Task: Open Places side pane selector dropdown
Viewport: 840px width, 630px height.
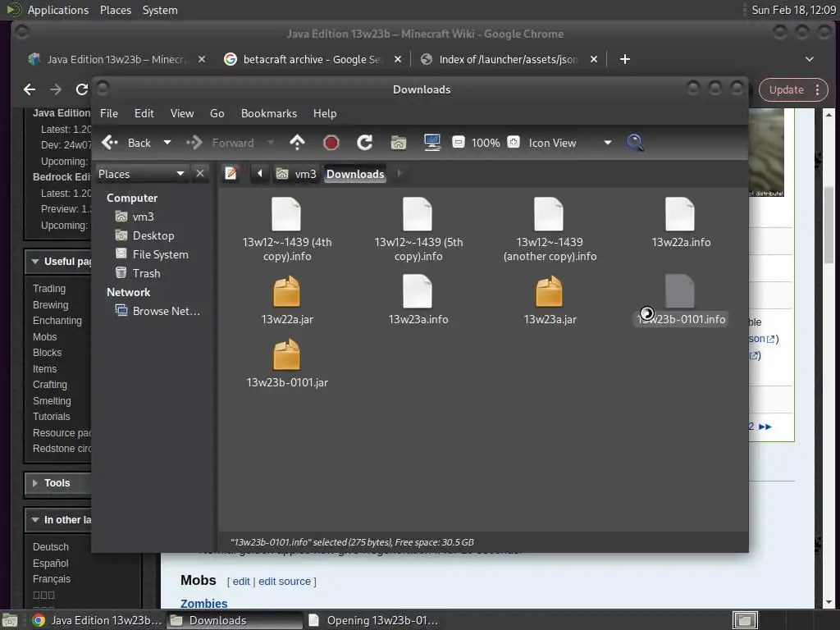Action: (x=141, y=174)
